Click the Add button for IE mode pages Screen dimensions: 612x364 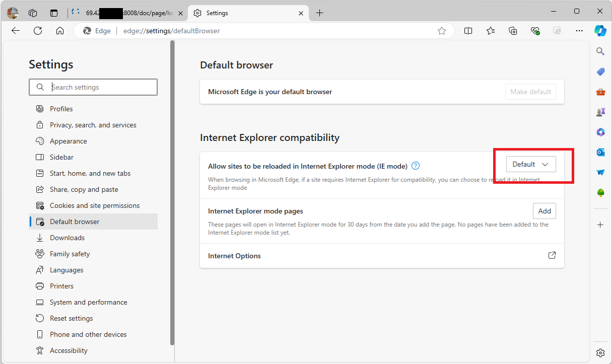click(x=545, y=211)
